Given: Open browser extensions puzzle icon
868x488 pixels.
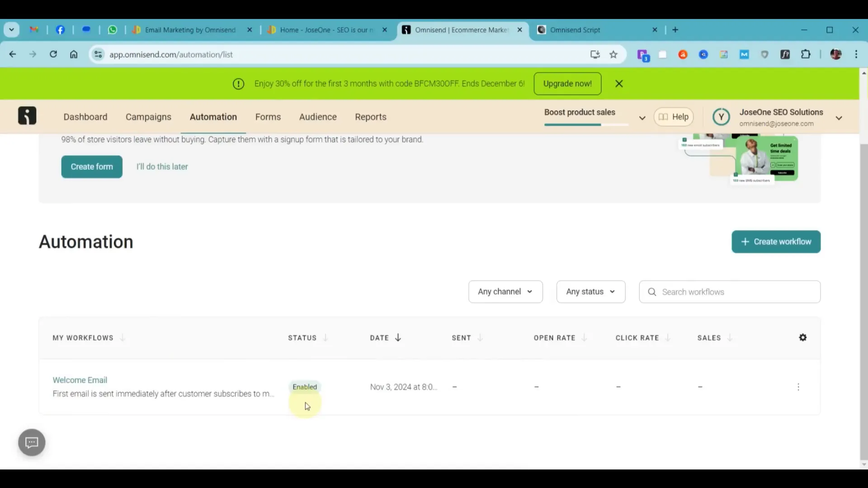Looking at the screenshot, I should [x=806, y=55].
